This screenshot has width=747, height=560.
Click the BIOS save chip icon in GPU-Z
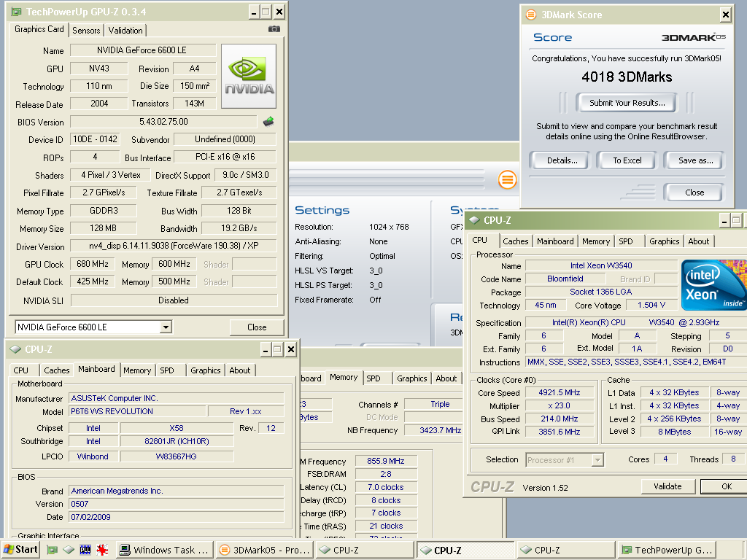point(268,122)
